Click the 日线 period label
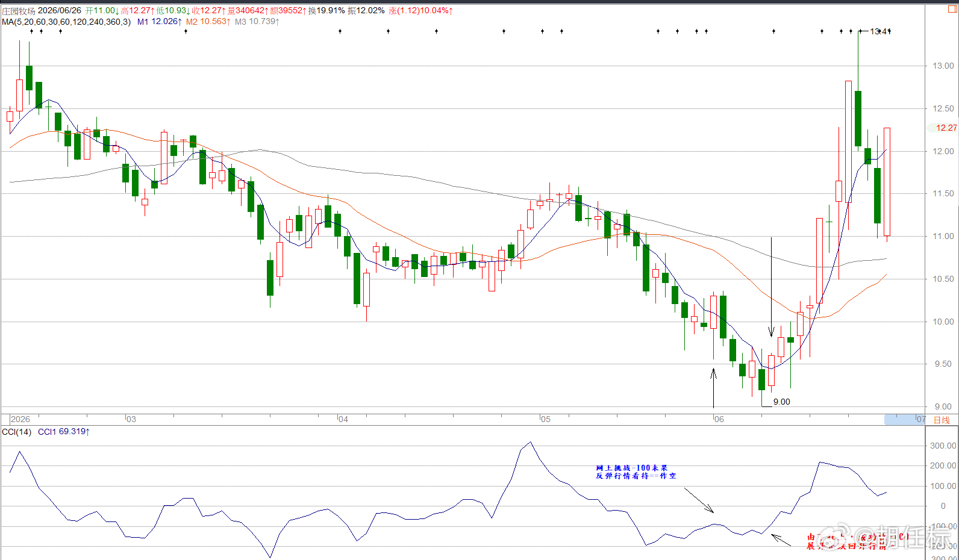 [942, 420]
